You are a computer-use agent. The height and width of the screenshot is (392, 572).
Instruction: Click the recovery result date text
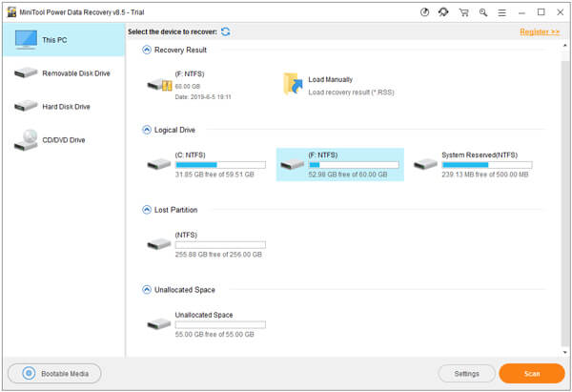[x=203, y=97]
